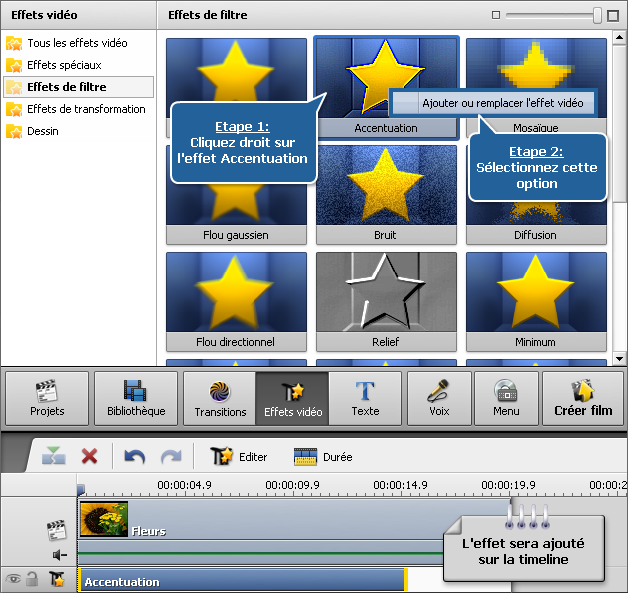
Task: Open the disc Menu editor
Action: coord(506,398)
